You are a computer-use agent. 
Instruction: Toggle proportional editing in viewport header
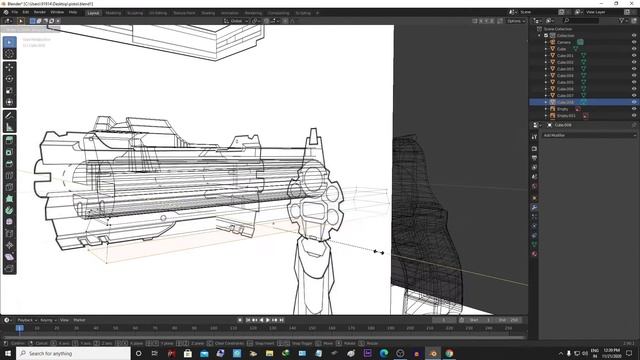[x=285, y=21]
